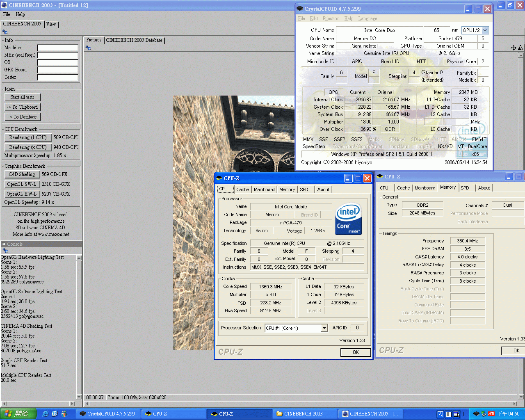Open the Mainboard tab in front CPU-Z window
This screenshot has width=525, height=420.
coord(264,189)
